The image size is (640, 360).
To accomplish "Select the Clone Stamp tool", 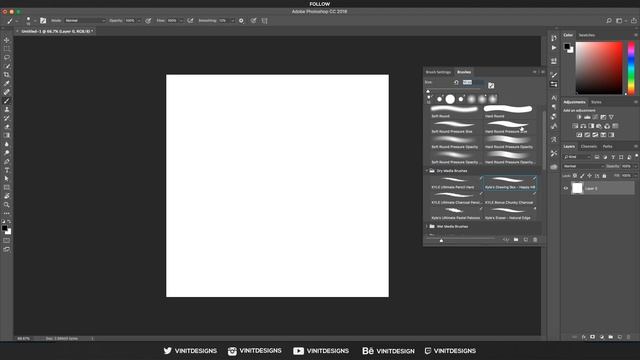I will pos(7,109).
